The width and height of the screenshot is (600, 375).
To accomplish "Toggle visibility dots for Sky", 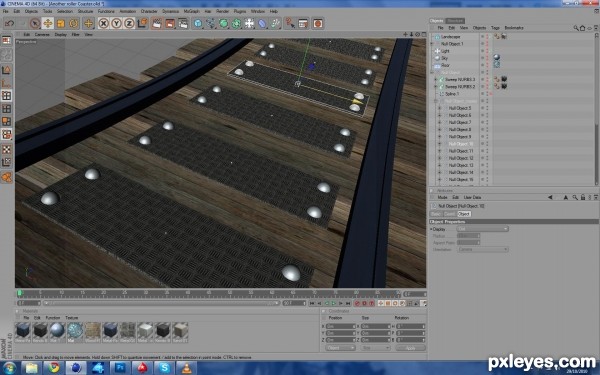I will [x=488, y=58].
